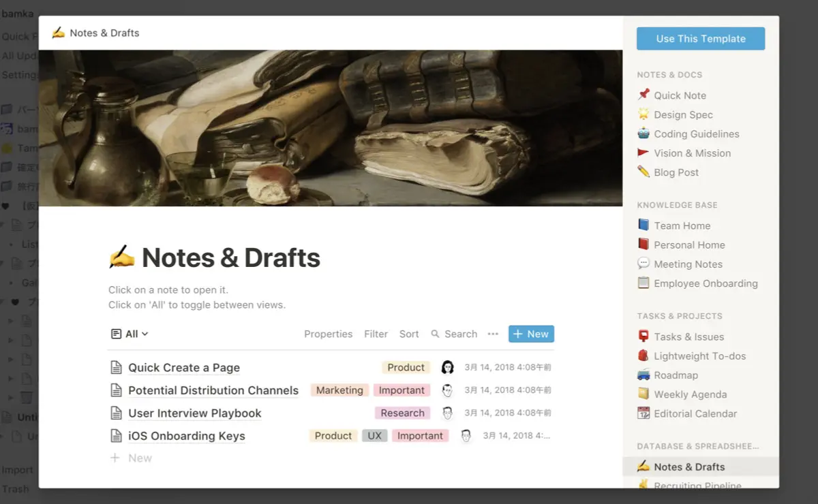Click the pencil icon beside Blog Post
Viewport: 818px width, 504px height.
[x=643, y=172]
